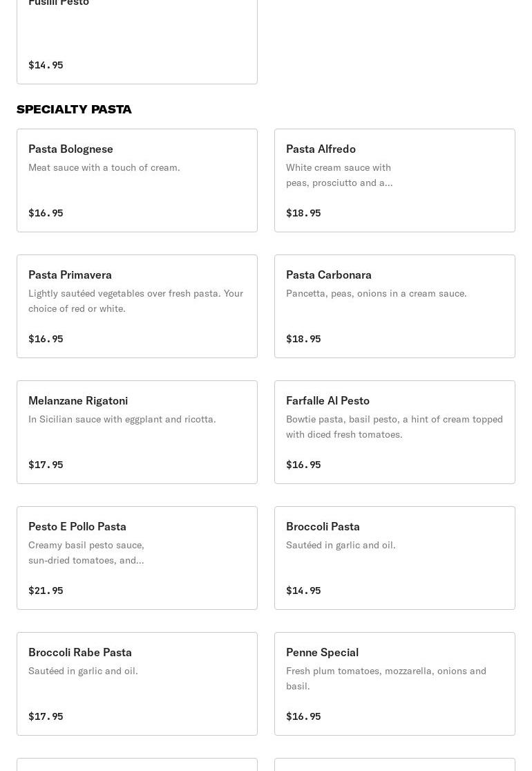Click the "Pancetta, peas, onions" description
Screen dimensions: 532x771
(x=377, y=293)
